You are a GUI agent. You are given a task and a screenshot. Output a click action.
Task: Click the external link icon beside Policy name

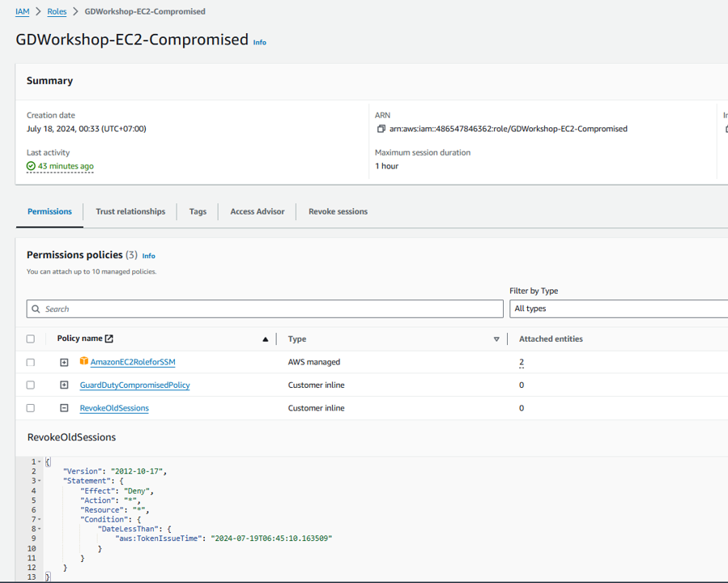point(109,338)
